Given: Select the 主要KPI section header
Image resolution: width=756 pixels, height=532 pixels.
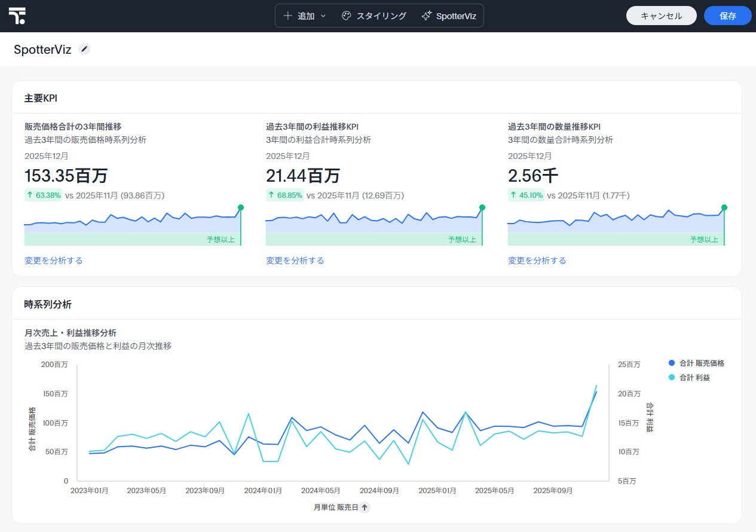Looking at the screenshot, I should (x=41, y=98).
